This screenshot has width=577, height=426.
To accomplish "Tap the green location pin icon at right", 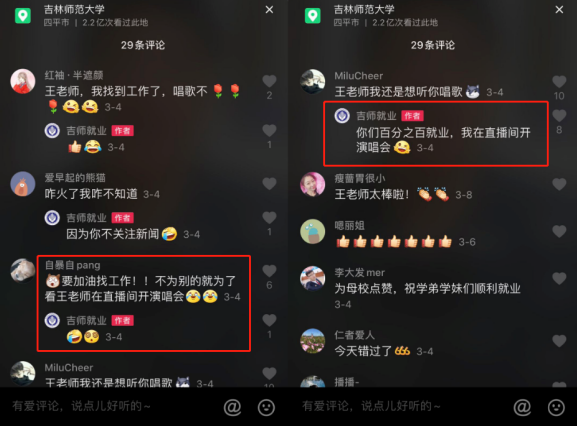I will click(313, 15).
